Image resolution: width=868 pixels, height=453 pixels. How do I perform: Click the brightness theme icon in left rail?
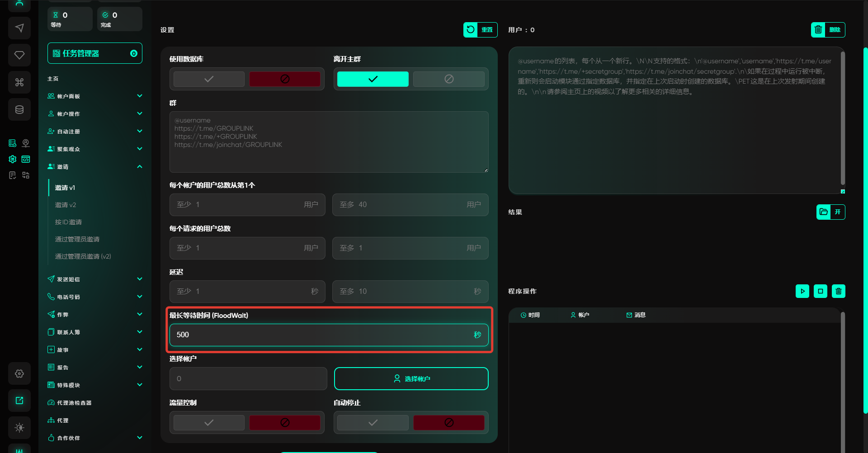19,428
